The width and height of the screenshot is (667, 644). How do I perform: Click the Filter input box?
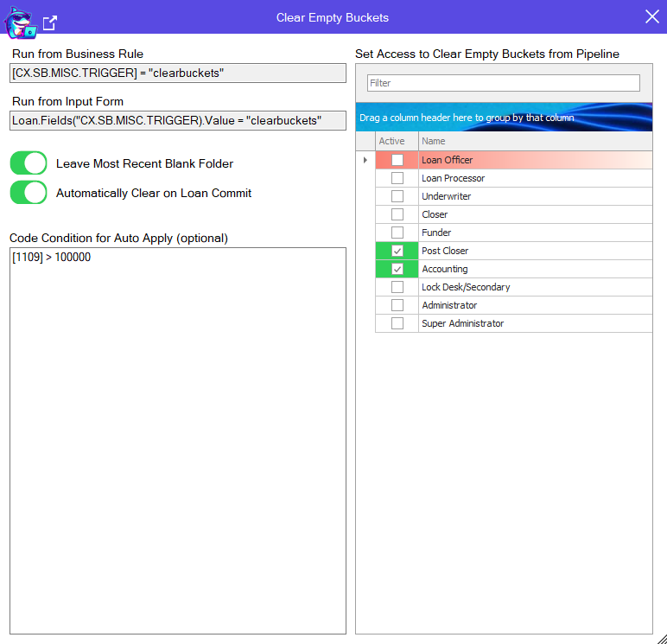pos(503,83)
